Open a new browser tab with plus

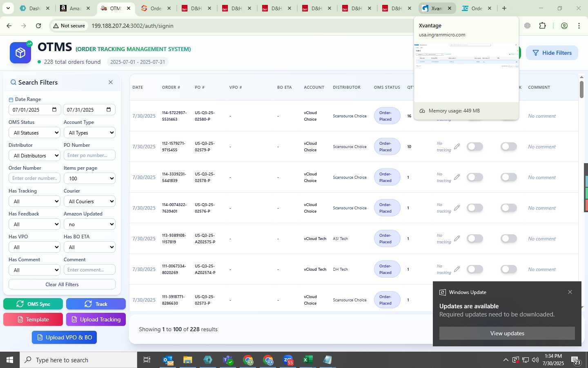(504, 8)
